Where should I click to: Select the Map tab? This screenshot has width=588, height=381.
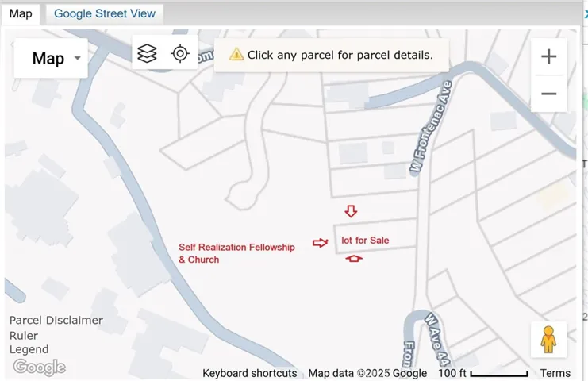[x=21, y=13]
